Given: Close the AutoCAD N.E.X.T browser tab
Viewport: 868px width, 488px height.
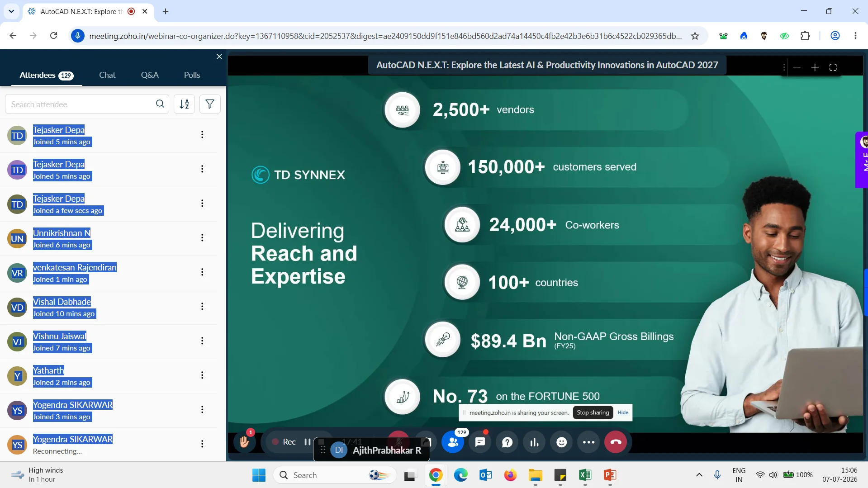Looking at the screenshot, I should click(x=145, y=11).
